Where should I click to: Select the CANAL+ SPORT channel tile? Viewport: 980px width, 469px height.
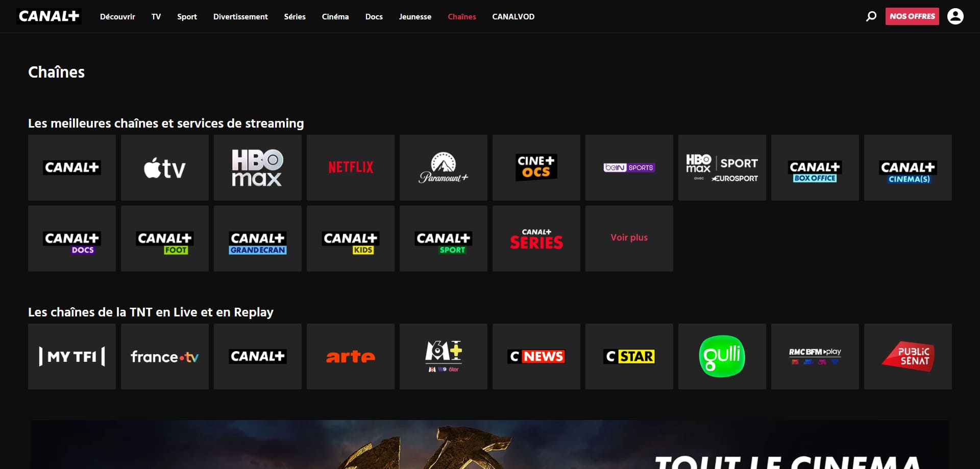point(444,238)
